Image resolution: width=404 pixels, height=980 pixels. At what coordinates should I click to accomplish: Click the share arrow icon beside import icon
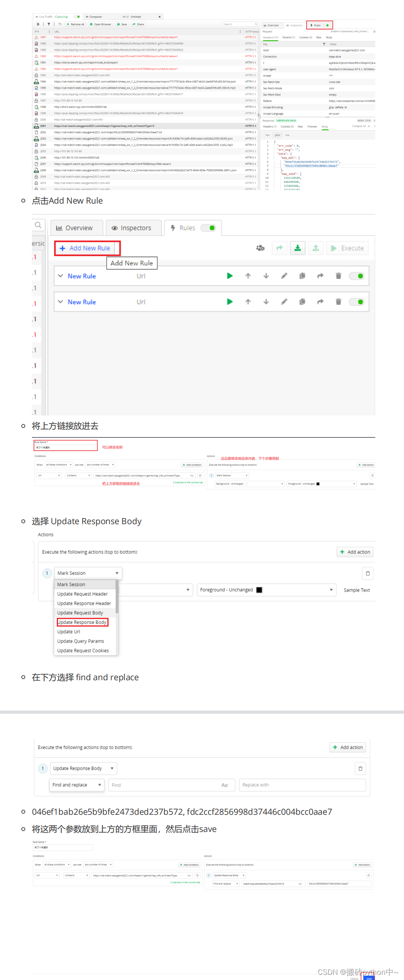279,248
